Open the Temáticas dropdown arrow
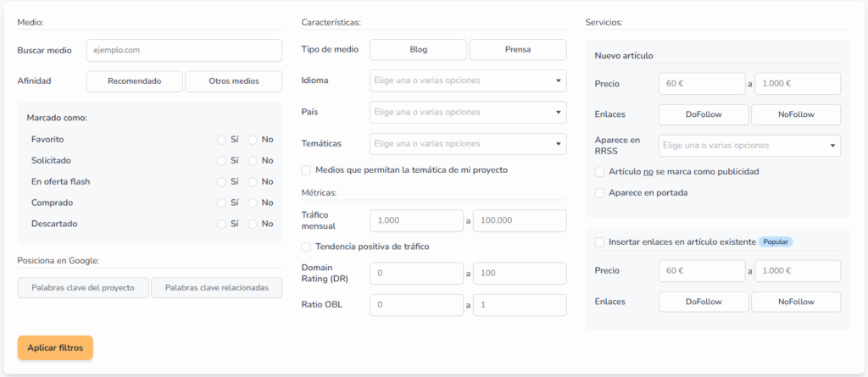 click(x=557, y=144)
